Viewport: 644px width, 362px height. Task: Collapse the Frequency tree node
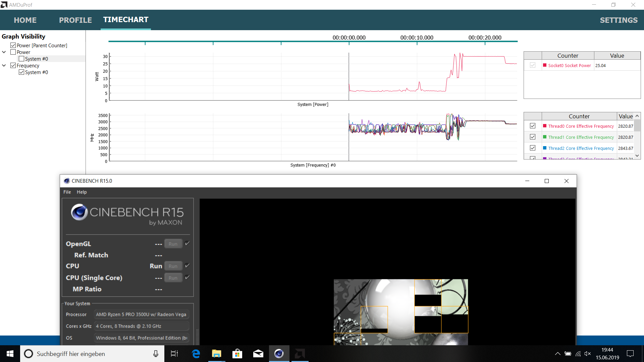pos(4,65)
